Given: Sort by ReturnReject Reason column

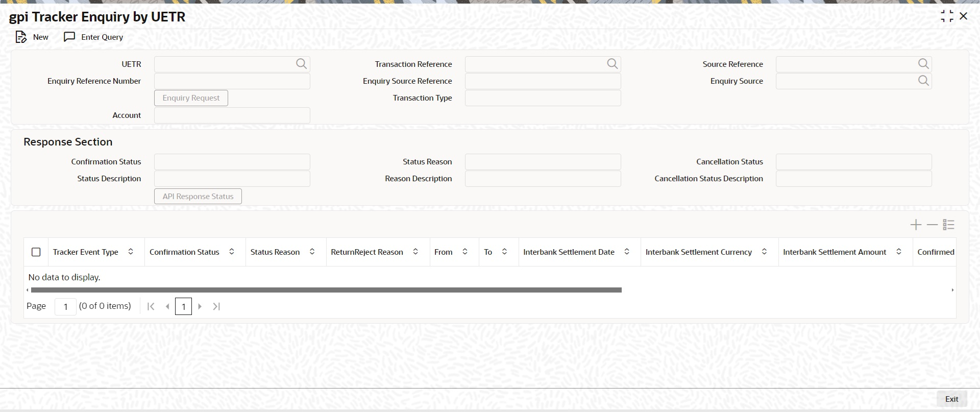Looking at the screenshot, I should tap(415, 252).
